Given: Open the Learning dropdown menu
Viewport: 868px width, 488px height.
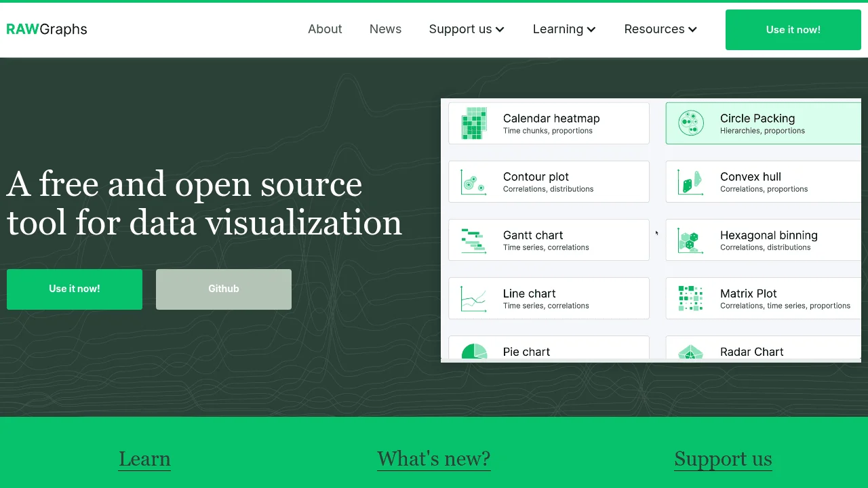Looking at the screenshot, I should point(564,29).
